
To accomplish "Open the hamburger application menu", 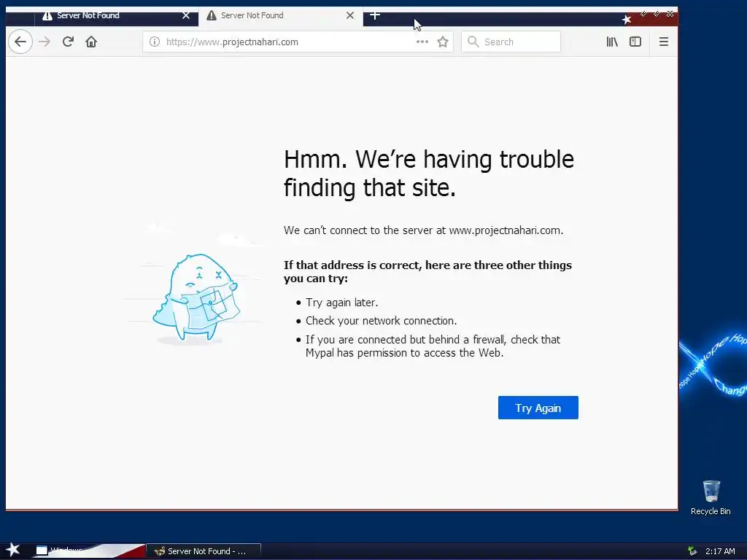I will (664, 42).
